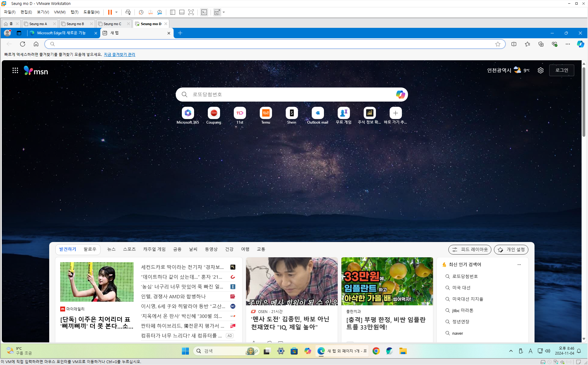Click the Edge home button
Viewport: 588px width, 365px height.
pos(36,44)
